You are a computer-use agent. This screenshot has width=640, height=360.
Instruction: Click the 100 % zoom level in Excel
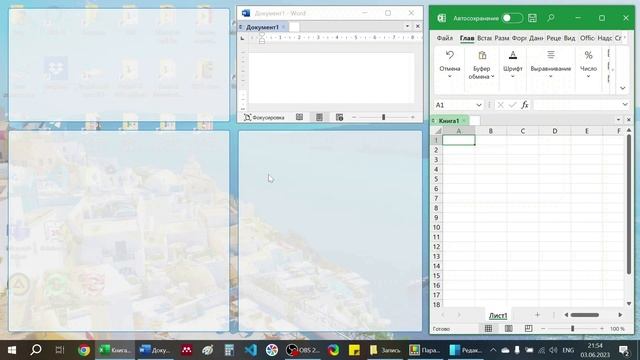tap(617, 329)
